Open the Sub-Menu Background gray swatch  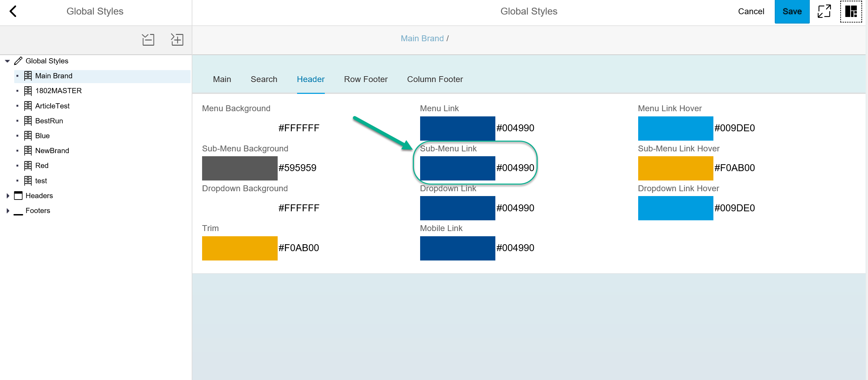click(x=240, y=168)
